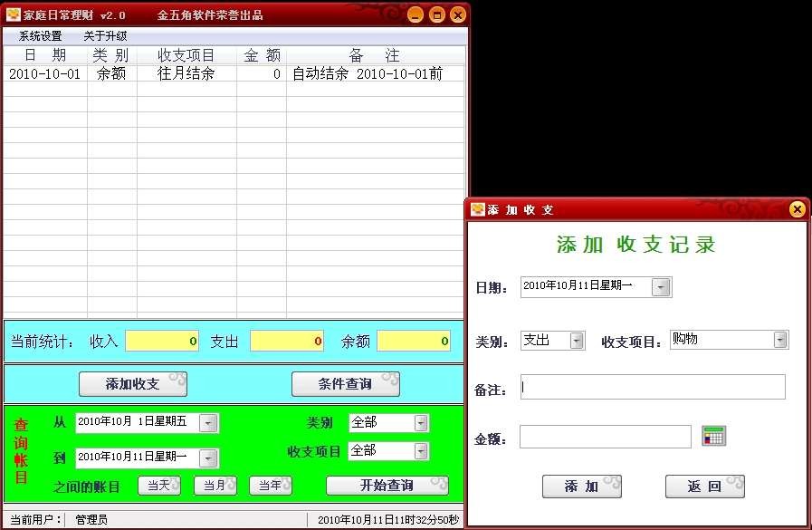The image size is (812, 530).
Task: Click the 条件查询 button
Action: click(346, 384)
